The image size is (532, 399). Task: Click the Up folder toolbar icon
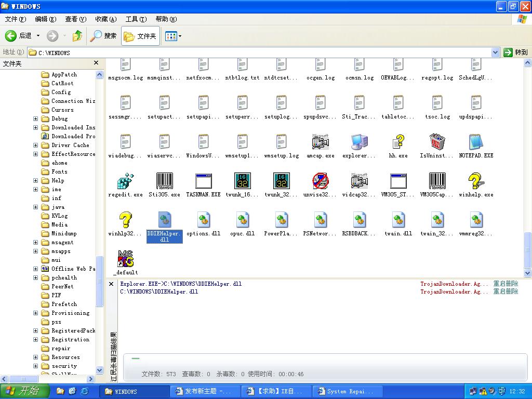[77, 36]
